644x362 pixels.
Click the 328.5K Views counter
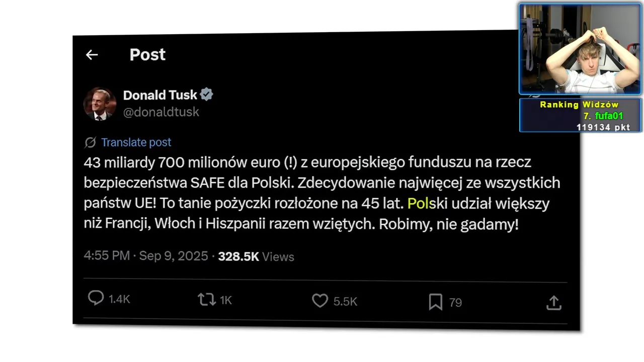pos(256,256)
